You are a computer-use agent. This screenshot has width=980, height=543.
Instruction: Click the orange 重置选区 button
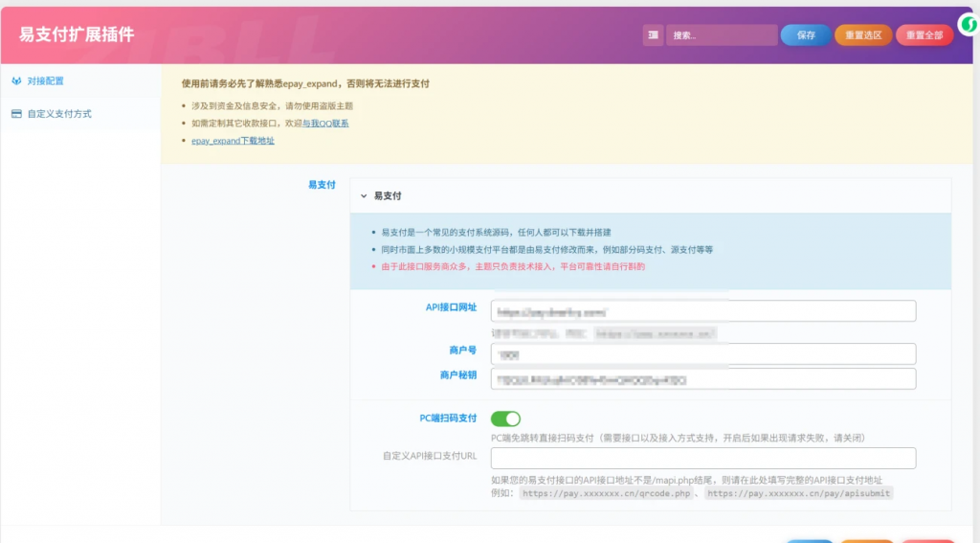point(862,35)
